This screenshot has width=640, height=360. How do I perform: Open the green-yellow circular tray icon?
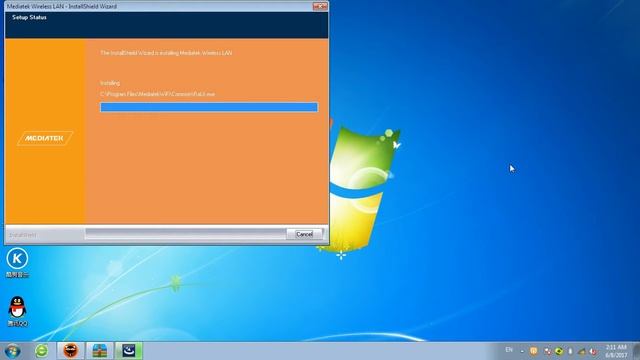click(559, 351)
